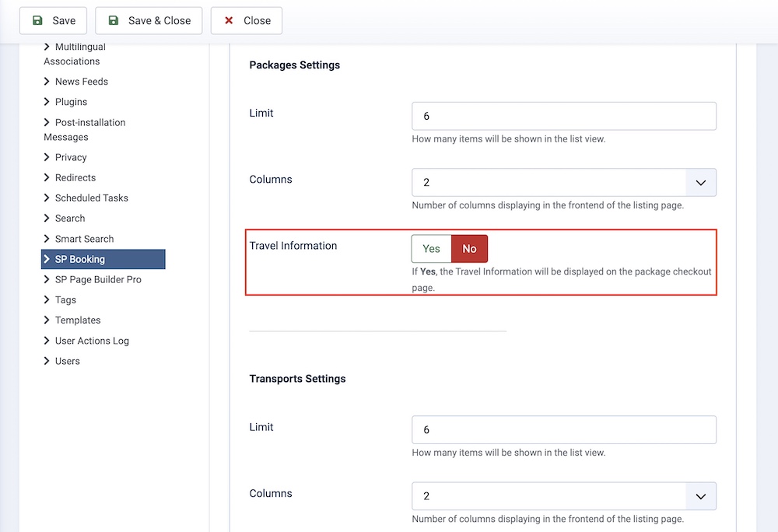Click the chevron beside Privacy
Viewport: 778px width, 532px height.
pyautogui.click(x=47, y=157)
